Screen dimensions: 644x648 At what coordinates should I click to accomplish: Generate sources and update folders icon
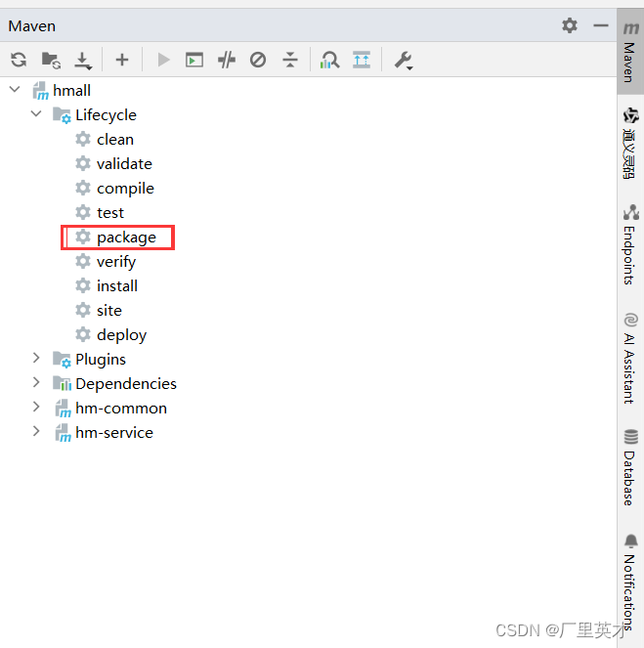[x=51, y=60]
